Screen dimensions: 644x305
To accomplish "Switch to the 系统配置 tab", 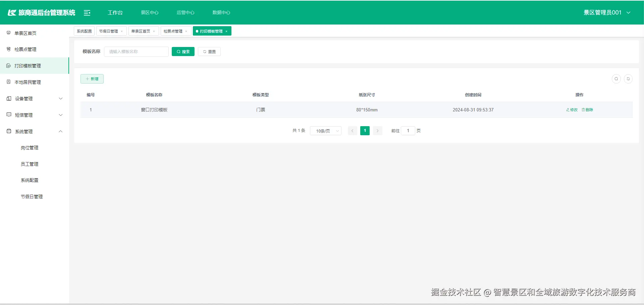I will 84,31.
